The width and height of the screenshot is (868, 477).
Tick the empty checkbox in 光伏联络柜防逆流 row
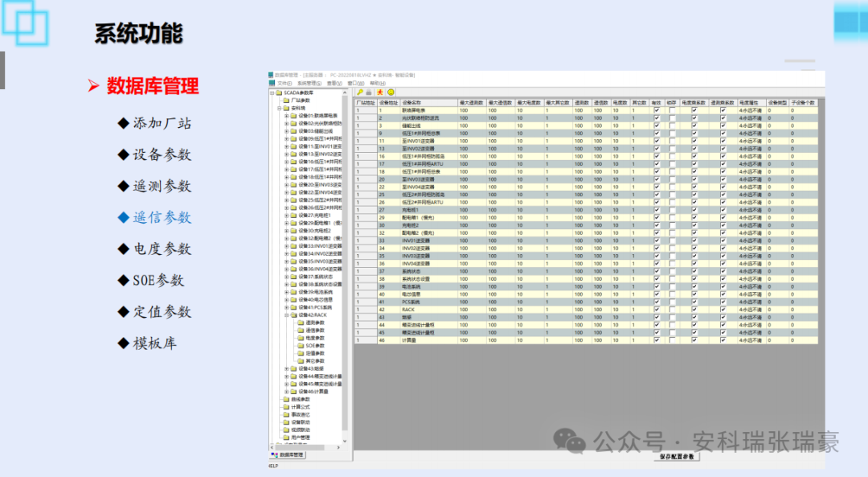(x=672, y=118)
